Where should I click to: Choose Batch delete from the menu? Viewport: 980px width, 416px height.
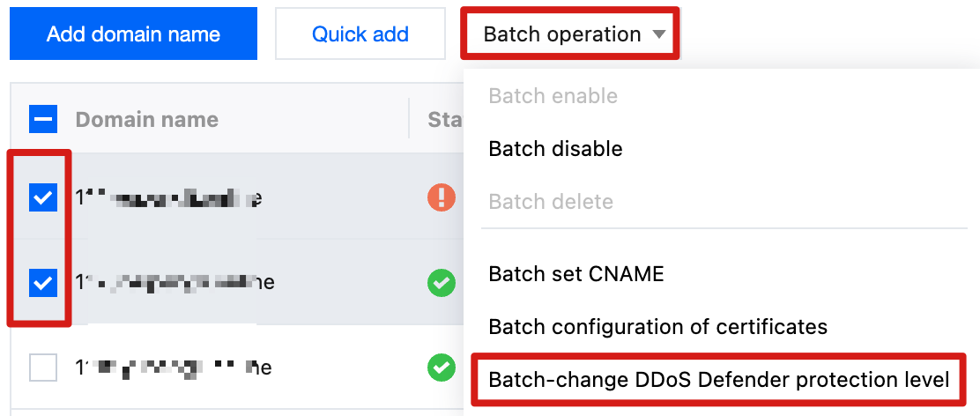coord(551,202)
